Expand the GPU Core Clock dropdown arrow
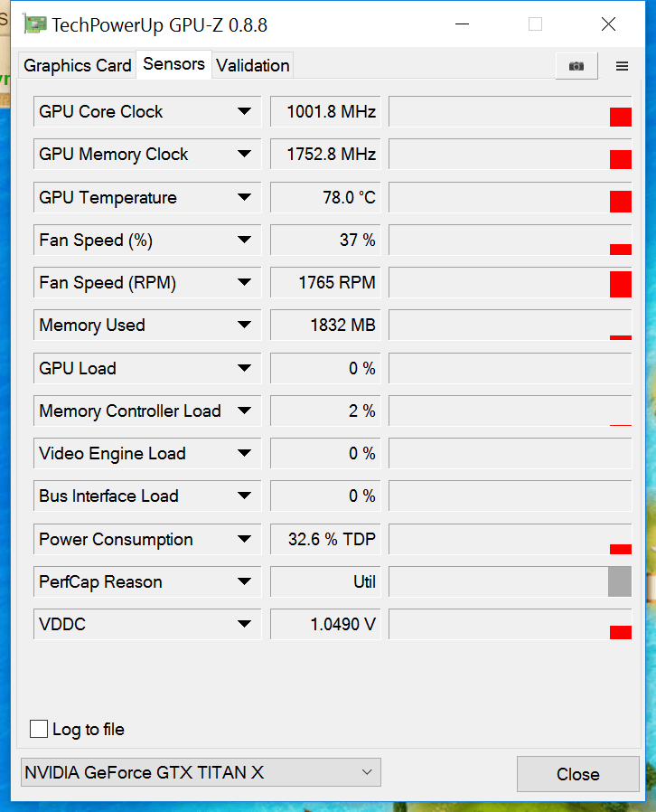The width and height of the screenshot is (656, 812). point(244,112)
